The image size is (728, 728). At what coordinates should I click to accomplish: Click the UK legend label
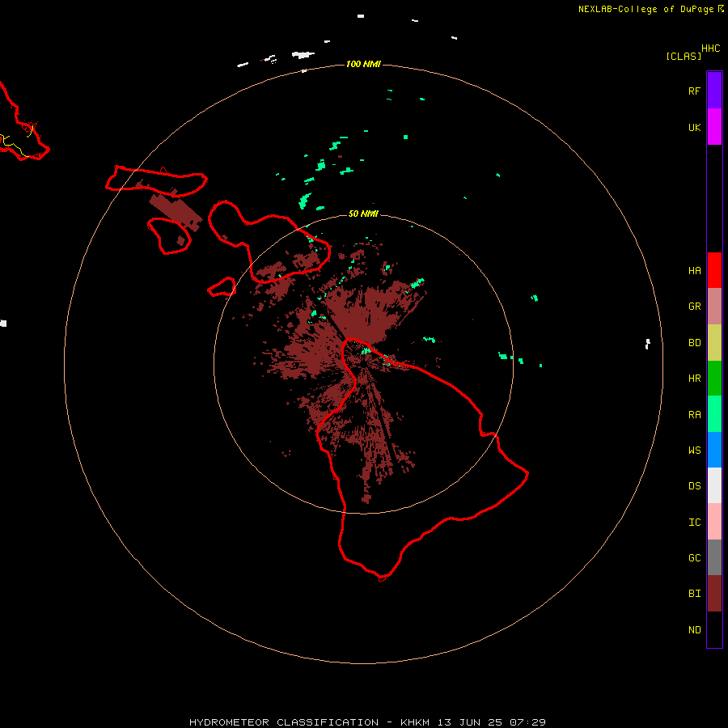point(695,127)
